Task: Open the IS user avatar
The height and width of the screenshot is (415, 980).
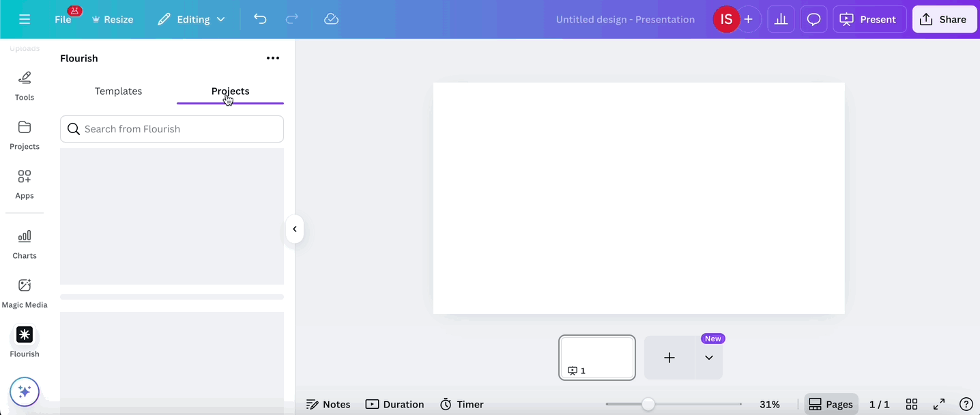Action: click(726, 19)
